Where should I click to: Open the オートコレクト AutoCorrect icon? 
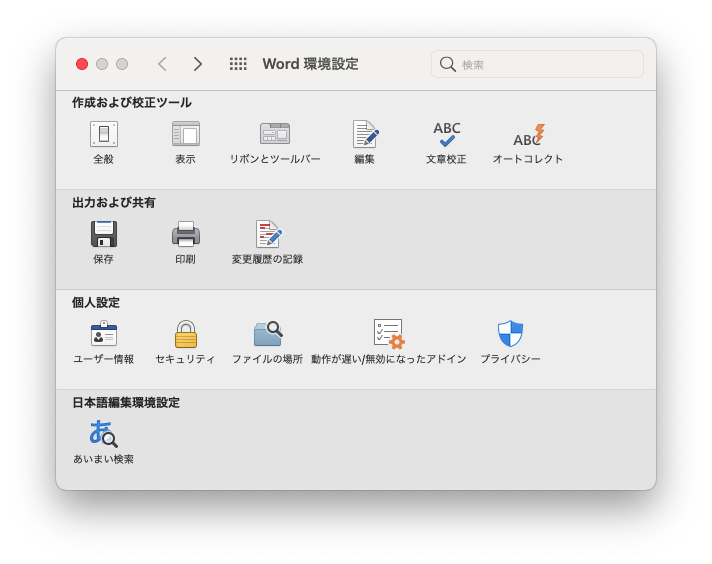(x=529, y=135)
